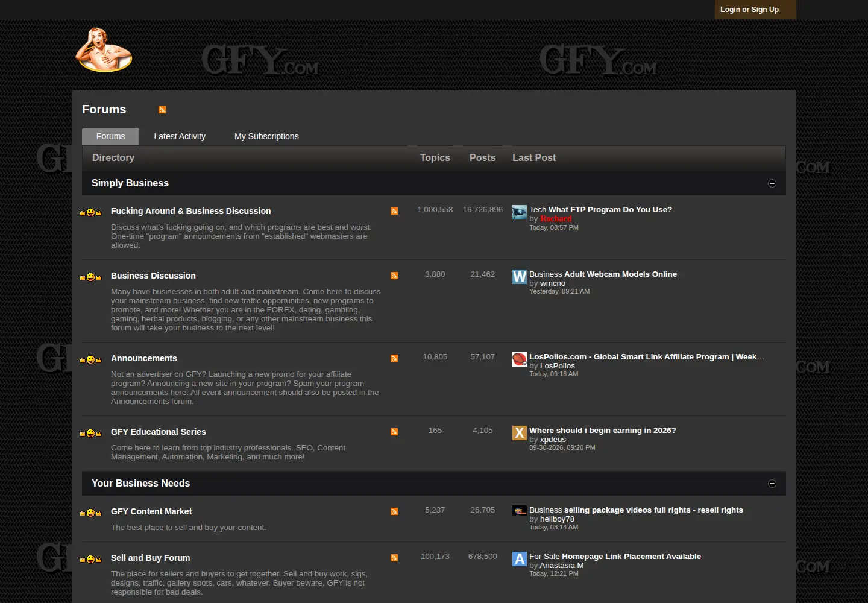
Task: Open the GFY Educational Series forum
Action: (x=159, y=432)
